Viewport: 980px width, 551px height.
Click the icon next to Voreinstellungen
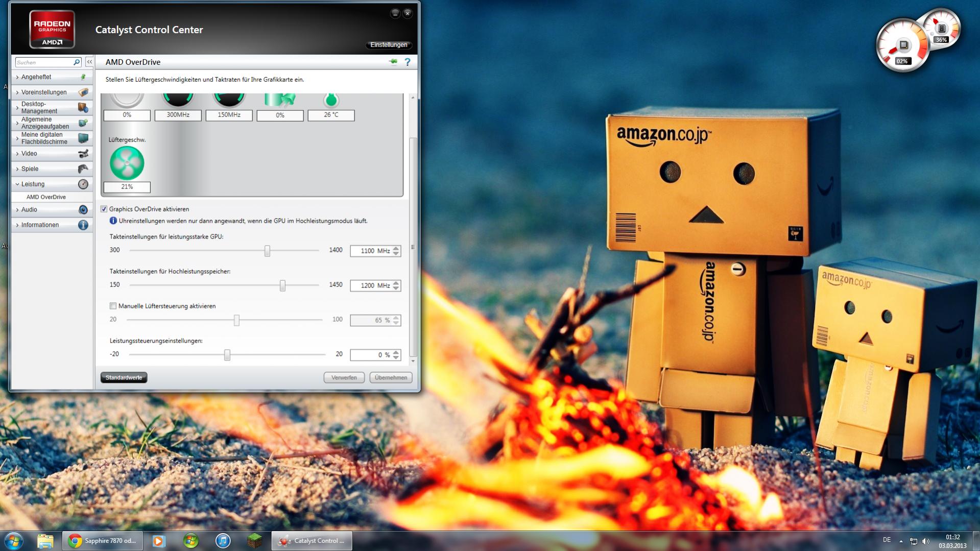tap(83, 92)
